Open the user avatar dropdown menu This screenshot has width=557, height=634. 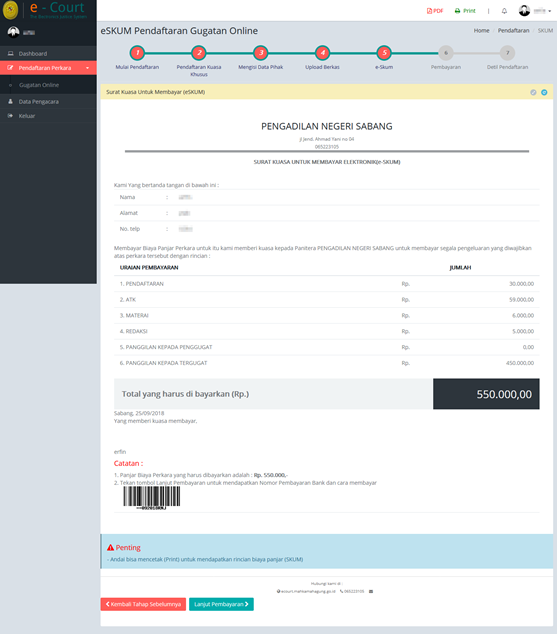534,11
